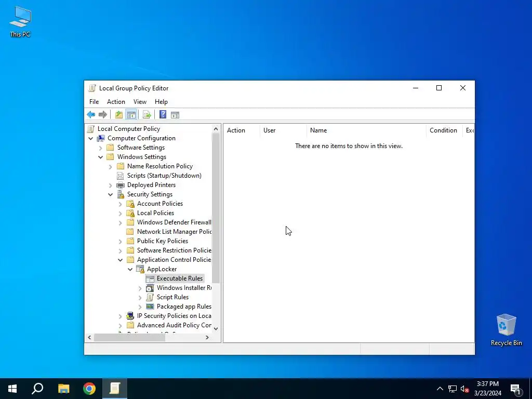Expand the Account Policies node
532x399 pixels.
[x=120, y=204]
